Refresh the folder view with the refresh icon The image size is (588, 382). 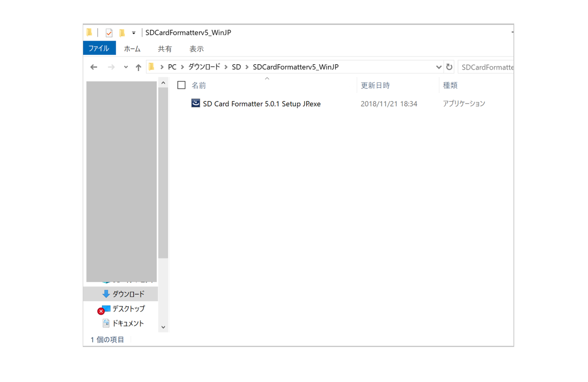point(449,67)
